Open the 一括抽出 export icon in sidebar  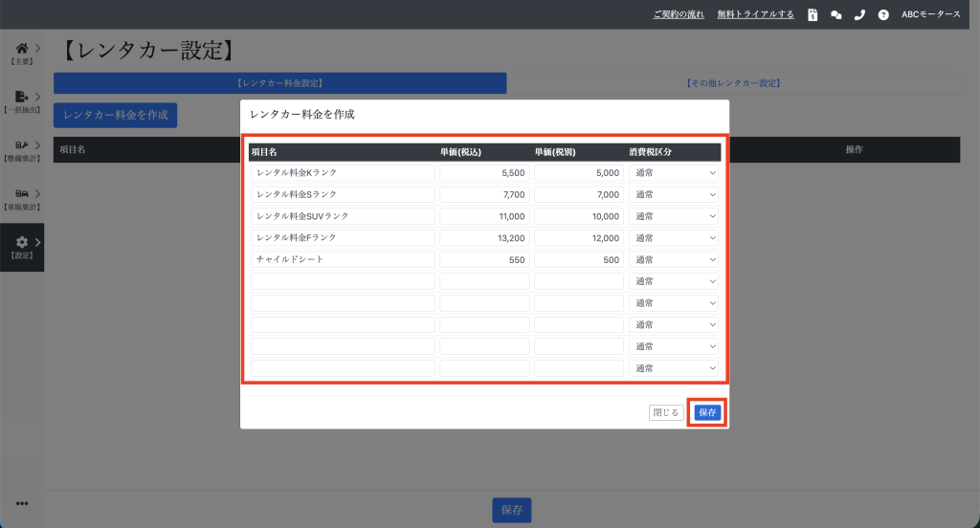click(22, 97)
